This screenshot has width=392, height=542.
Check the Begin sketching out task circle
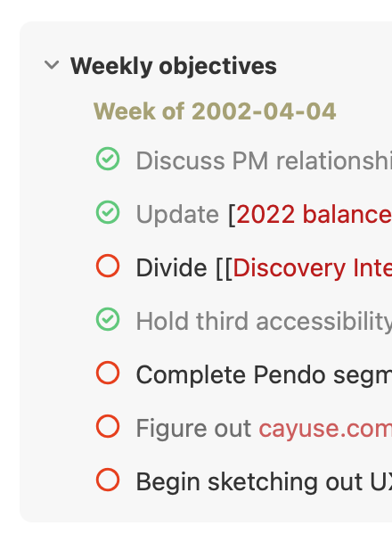[108, 480]
